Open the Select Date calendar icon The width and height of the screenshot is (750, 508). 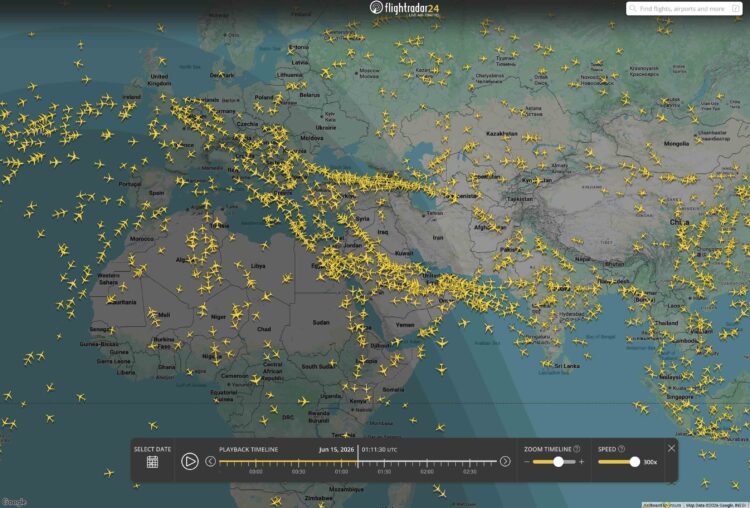pos(152,462)
